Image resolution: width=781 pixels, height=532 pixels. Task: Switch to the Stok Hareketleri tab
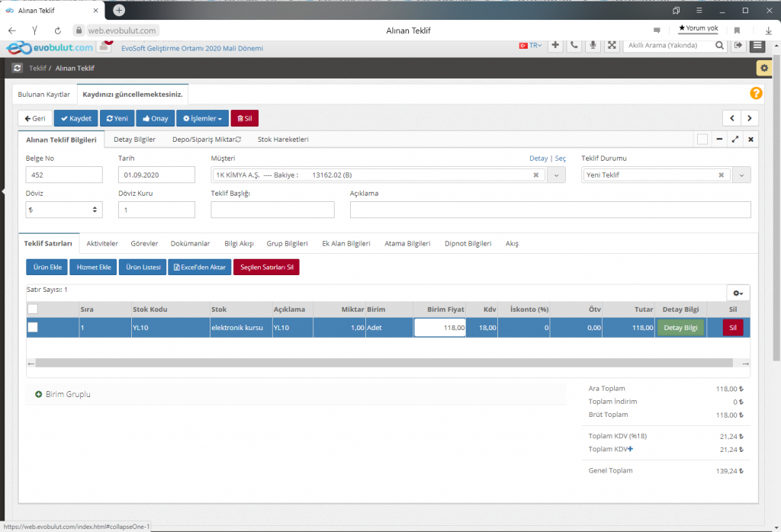pos(283,139)
